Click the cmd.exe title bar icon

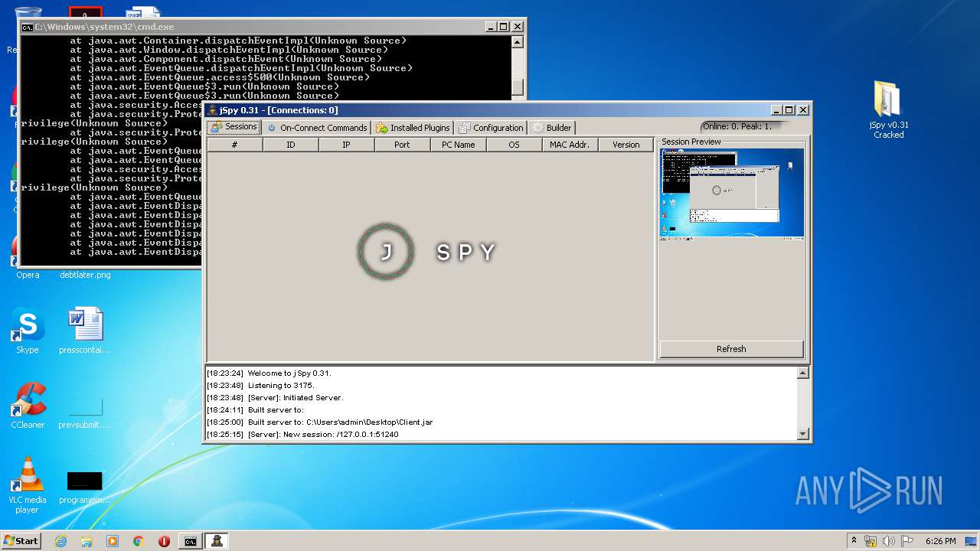pyautogui.click(x=27, y=27)
